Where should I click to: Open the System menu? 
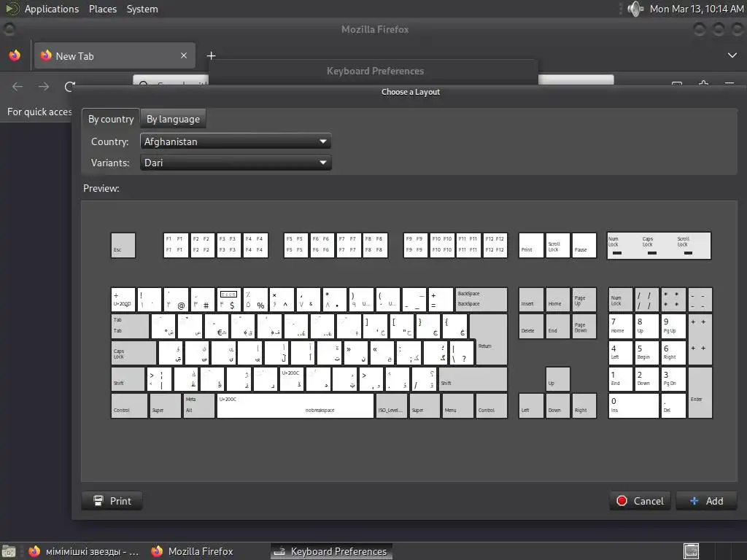142,9
